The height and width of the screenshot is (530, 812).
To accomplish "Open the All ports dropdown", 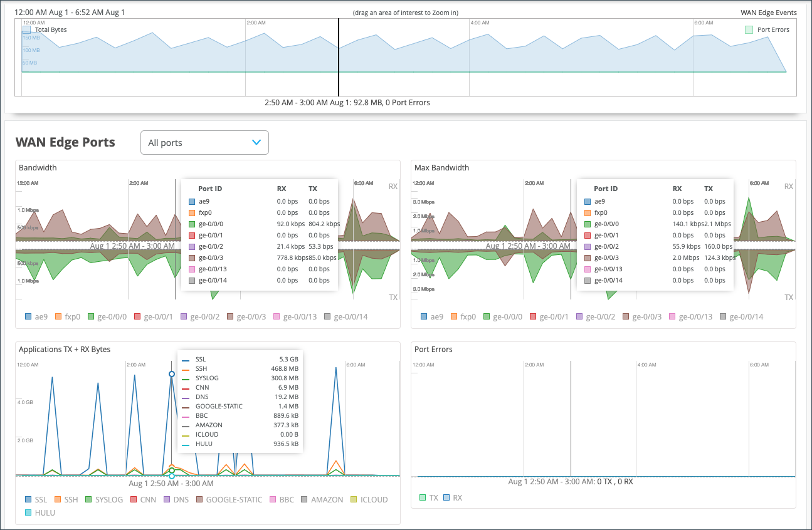I will pyautogui.click(x=204, y=142).
